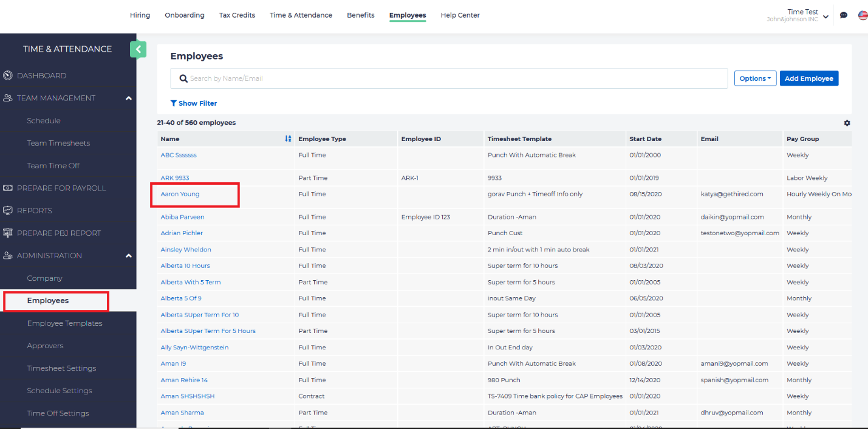Collapse the sidebar with green arrow button

pyautogui.click(x=138, y=49)
